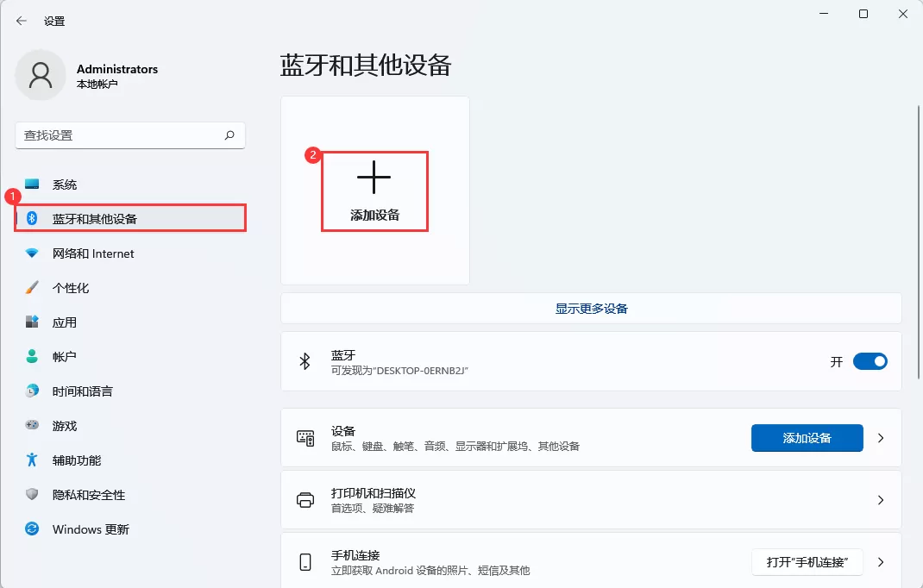Expand the 手机连接 row chevron
The width and height of the screenshot is (923, 588).
pyautogui.click(x=881, y=561)
